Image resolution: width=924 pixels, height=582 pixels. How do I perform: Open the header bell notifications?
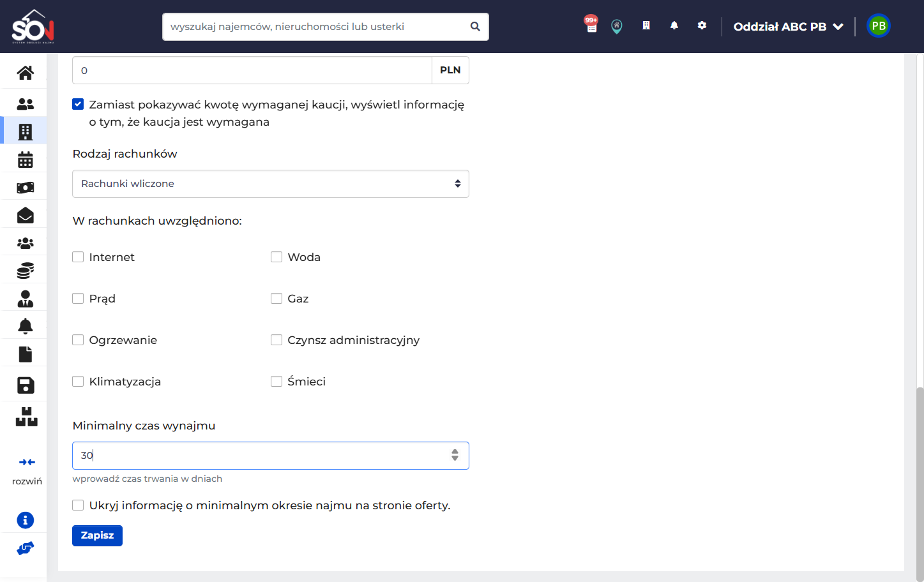tap(674, 26)
